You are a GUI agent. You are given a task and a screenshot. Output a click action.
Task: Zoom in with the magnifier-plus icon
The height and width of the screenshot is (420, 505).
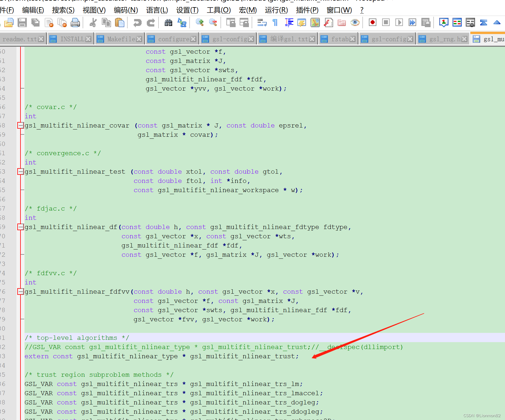point(199,22)
